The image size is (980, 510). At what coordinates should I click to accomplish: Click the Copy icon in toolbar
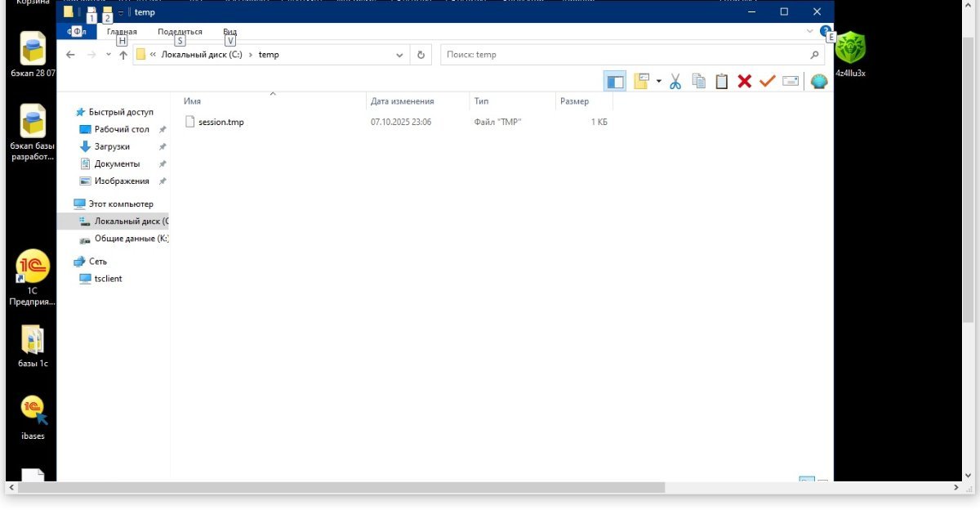pyautogui.click(x=698, y=81)
